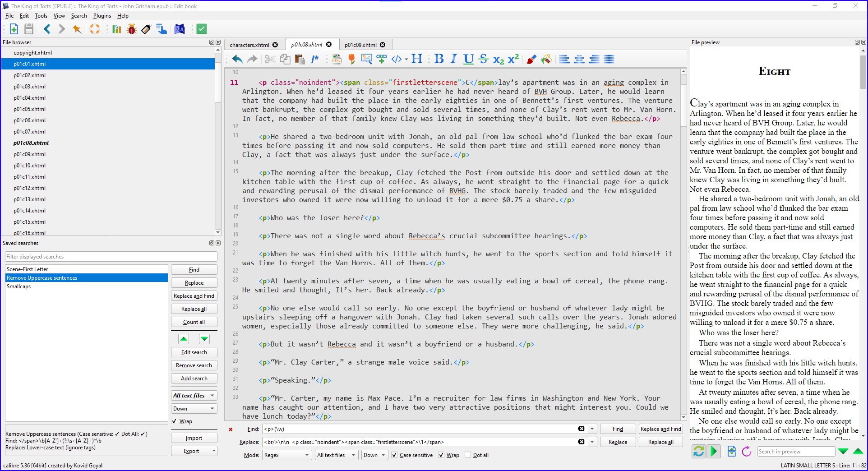
Task: Save the book with the floppy disk icon
Action: (x=29, y=29)
